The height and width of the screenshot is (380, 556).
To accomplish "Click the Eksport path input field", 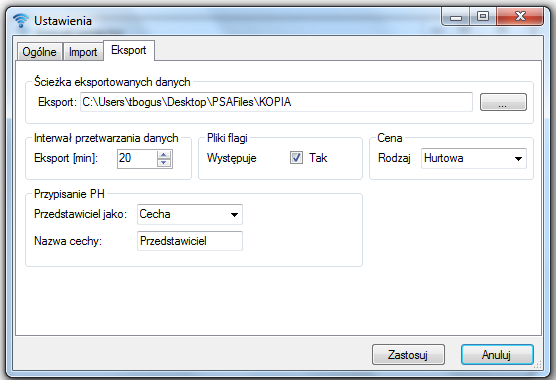I will coord(276,102).
